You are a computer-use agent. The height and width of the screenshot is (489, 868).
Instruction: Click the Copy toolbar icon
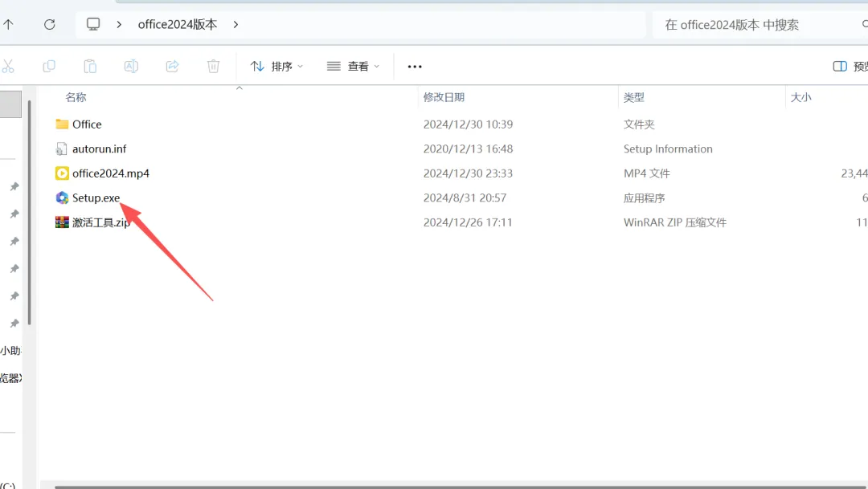pyautogui.click(x=49, y=67)
